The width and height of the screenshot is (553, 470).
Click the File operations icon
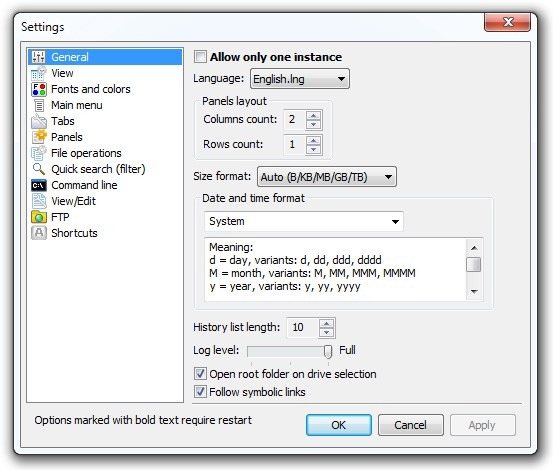39,153
